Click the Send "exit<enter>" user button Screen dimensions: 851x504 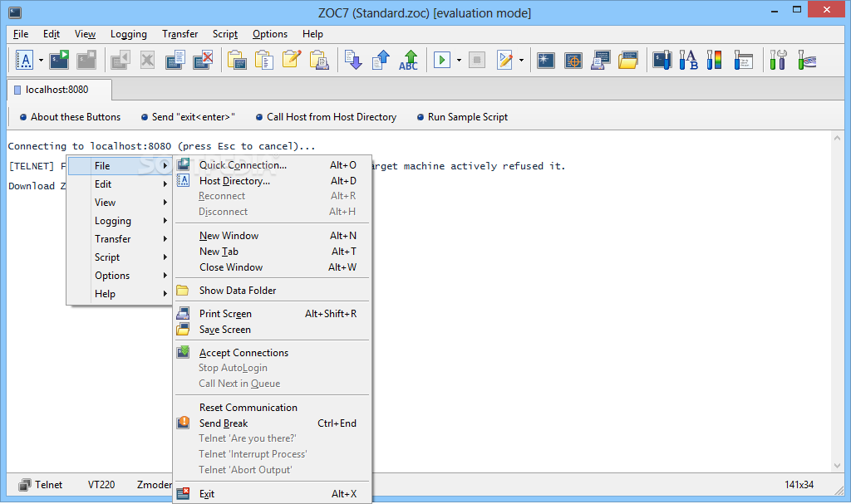click(188, 116)
